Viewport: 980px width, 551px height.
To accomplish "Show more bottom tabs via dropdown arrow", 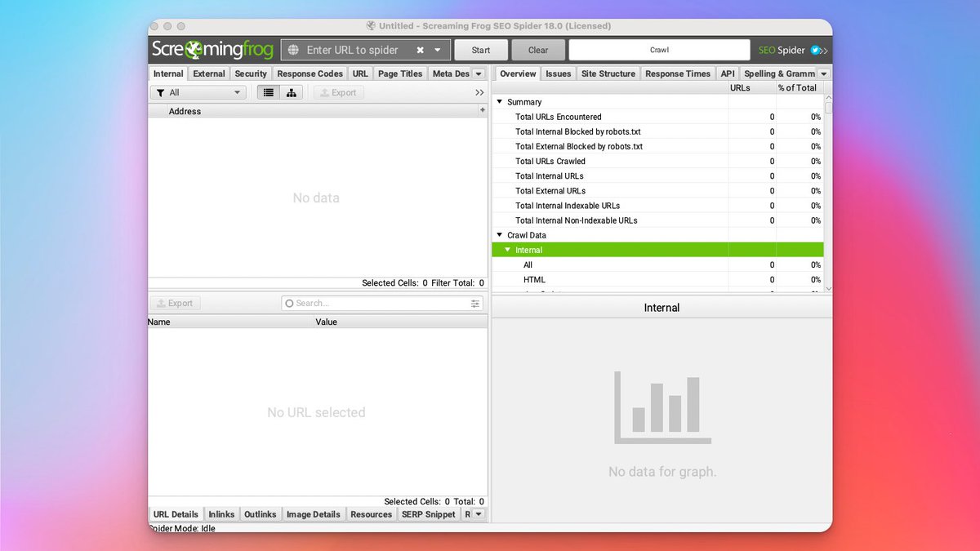I will (x=479, y=514).
